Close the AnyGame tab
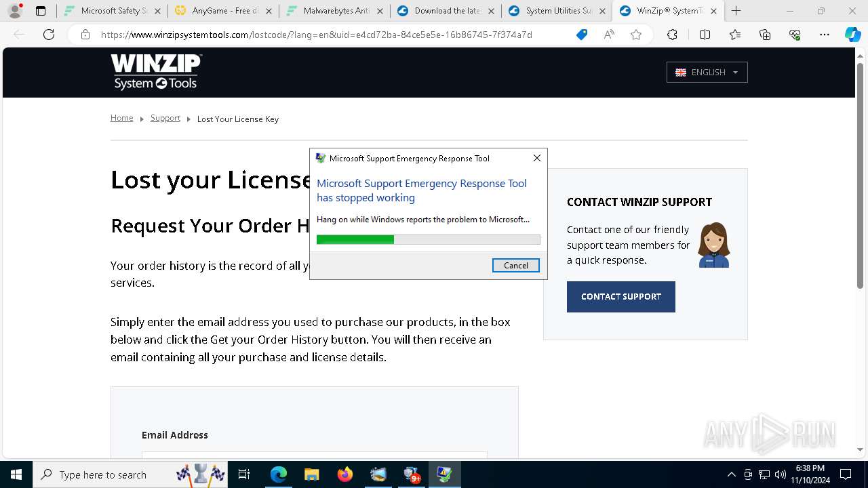Viewport: 868px width, 488px height. click(x=269, y=11)
